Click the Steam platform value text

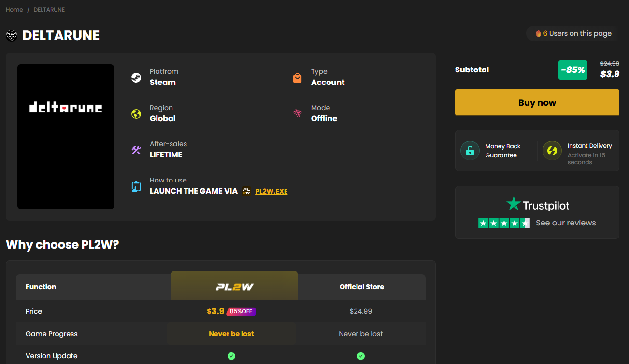pos(163,83)
